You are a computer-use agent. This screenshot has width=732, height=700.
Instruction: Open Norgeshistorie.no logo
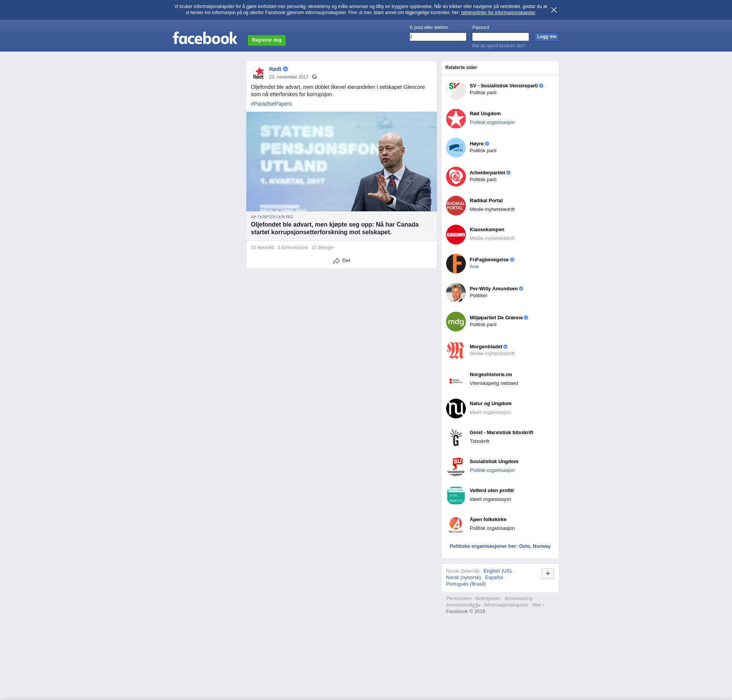pos(456,380)
